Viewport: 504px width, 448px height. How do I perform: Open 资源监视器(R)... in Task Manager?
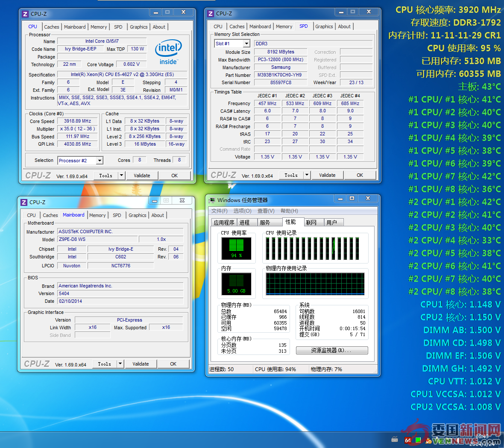tap(332, 350)
